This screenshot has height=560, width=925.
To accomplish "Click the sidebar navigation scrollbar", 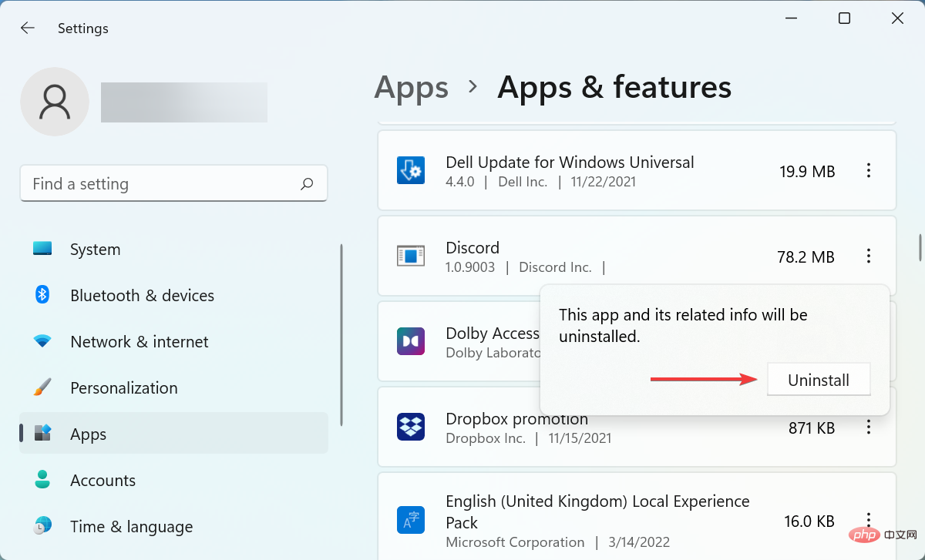I will [341, 334].
